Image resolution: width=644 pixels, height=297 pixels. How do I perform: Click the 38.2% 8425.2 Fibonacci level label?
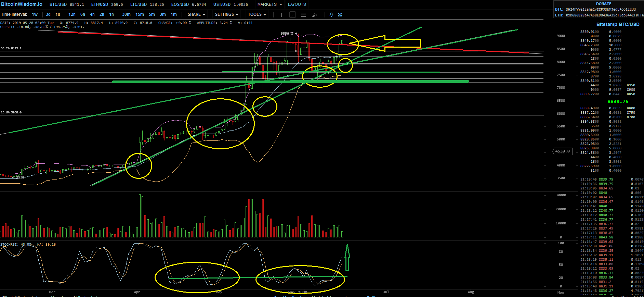coord(11,48)
